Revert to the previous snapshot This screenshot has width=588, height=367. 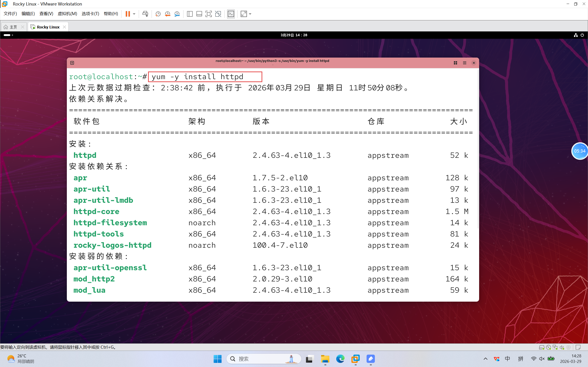click(167, 14)
